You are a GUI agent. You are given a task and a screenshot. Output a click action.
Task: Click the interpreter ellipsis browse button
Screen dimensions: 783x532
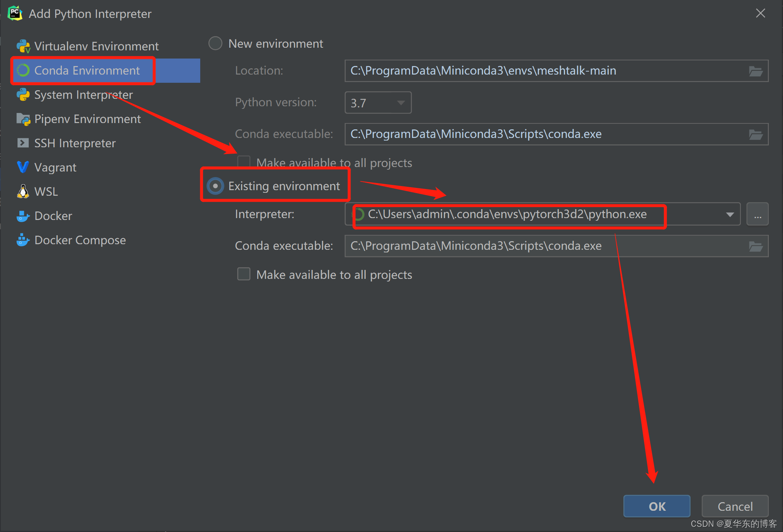pos(757,214)
